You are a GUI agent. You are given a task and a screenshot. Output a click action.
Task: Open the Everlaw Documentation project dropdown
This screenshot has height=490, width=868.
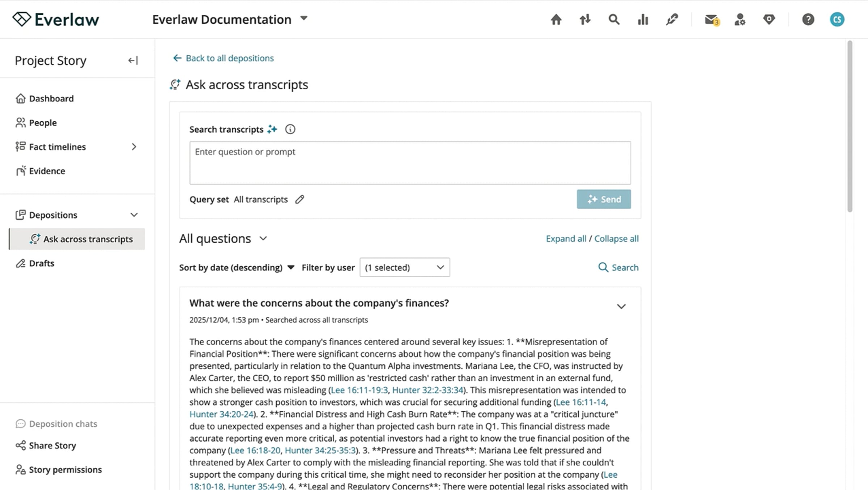304,18
